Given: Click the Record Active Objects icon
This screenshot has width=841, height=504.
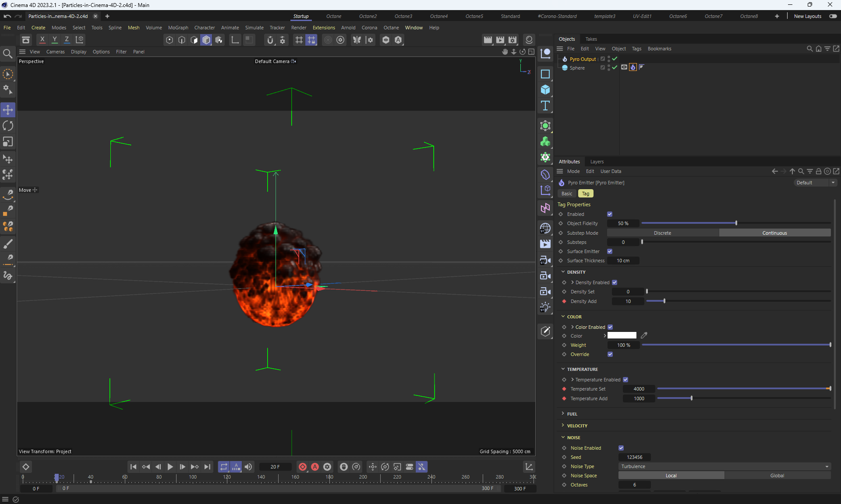Looking at the screenshot, I should click(x=303, y=467).
